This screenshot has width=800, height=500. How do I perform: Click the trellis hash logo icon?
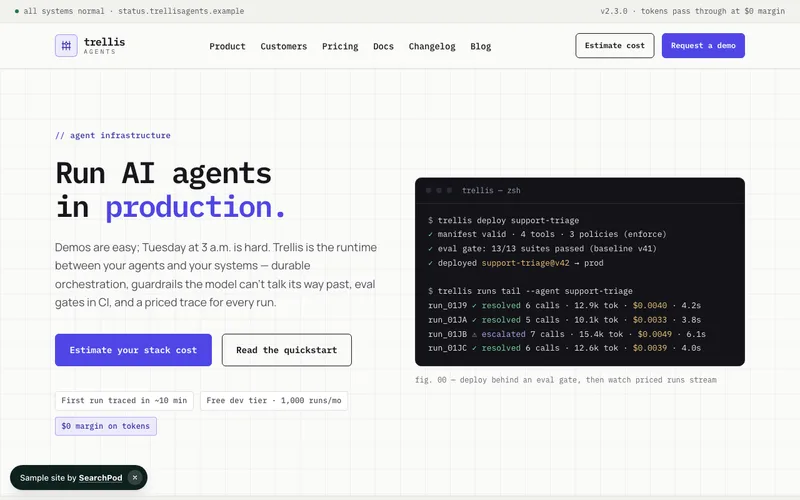(66, 45)
